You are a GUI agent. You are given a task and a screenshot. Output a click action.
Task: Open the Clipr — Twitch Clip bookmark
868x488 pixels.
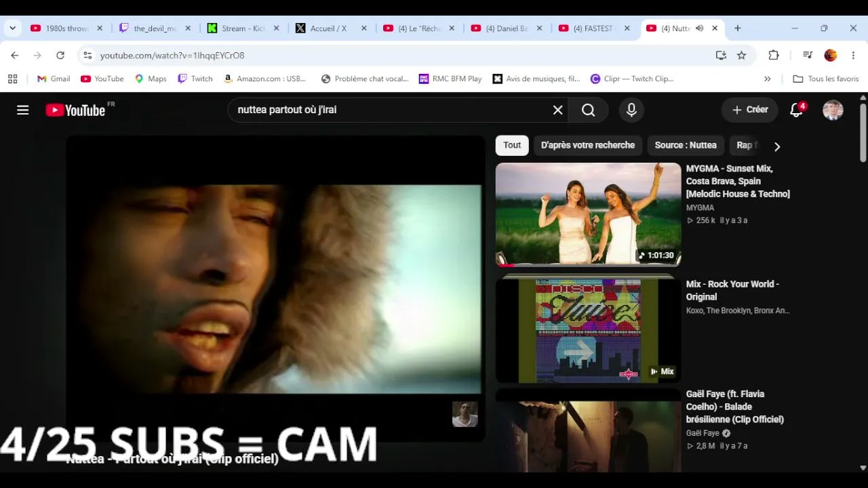[x=632, y=79]
